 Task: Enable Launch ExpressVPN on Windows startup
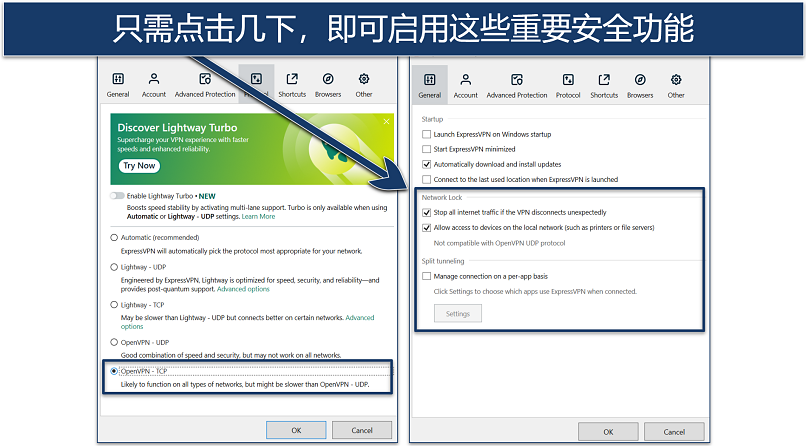[426, 135]
